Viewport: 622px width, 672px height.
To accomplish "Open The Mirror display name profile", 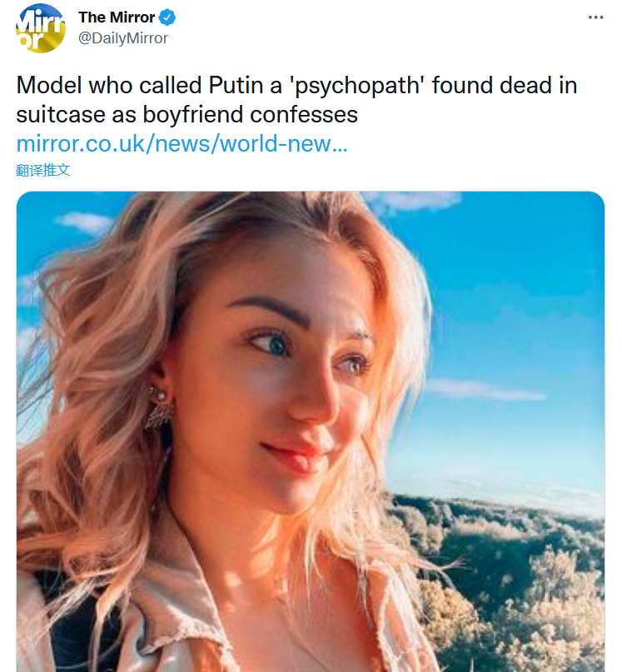I will [117, 17].
